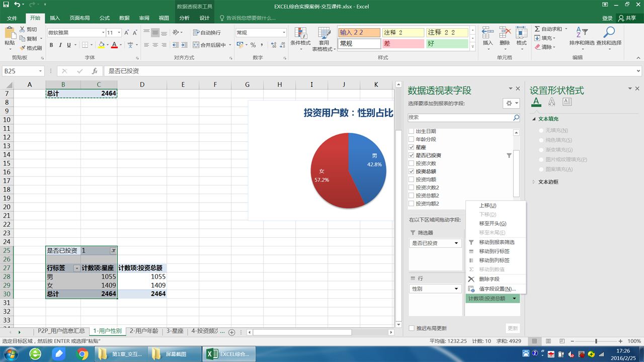This screenshot has height=362, width=644.
Task: Click 登录 to sign in
Action: pos(607,18)
